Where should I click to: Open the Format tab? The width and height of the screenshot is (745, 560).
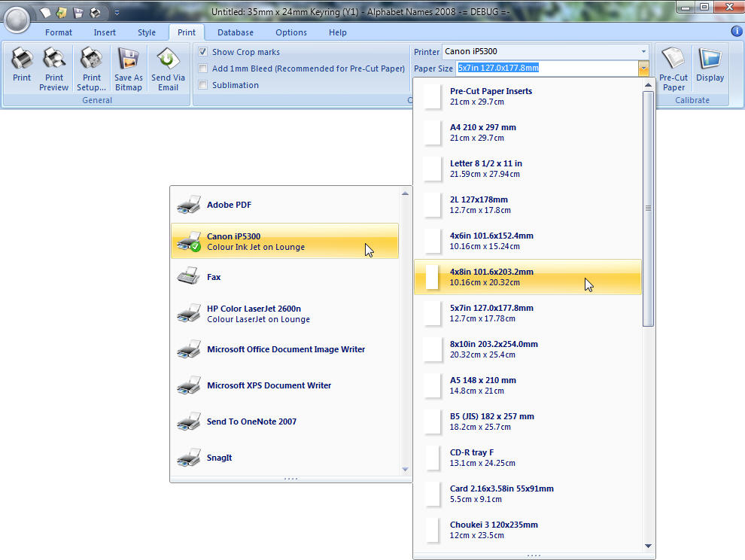pos(59,32)
